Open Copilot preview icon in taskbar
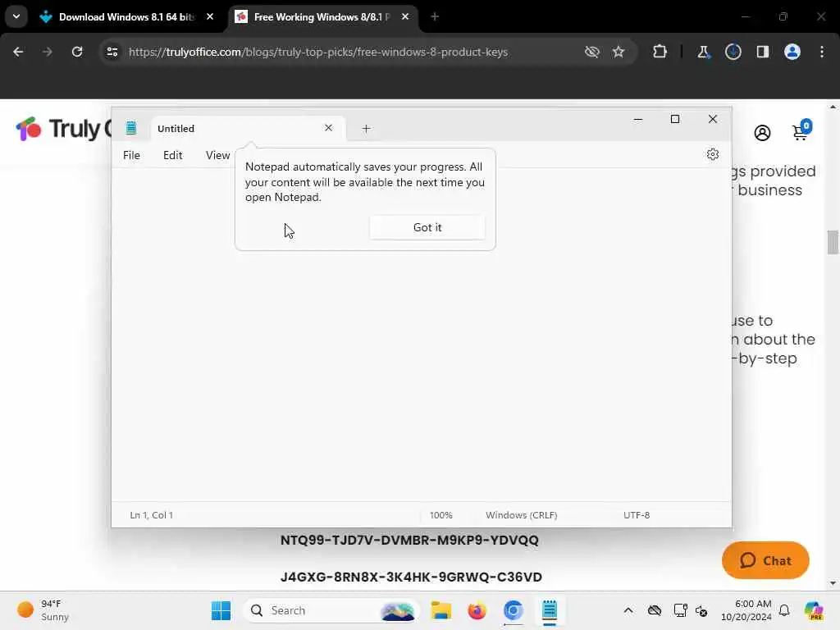This screenshot has height=630, width=840. click(813, 610)
